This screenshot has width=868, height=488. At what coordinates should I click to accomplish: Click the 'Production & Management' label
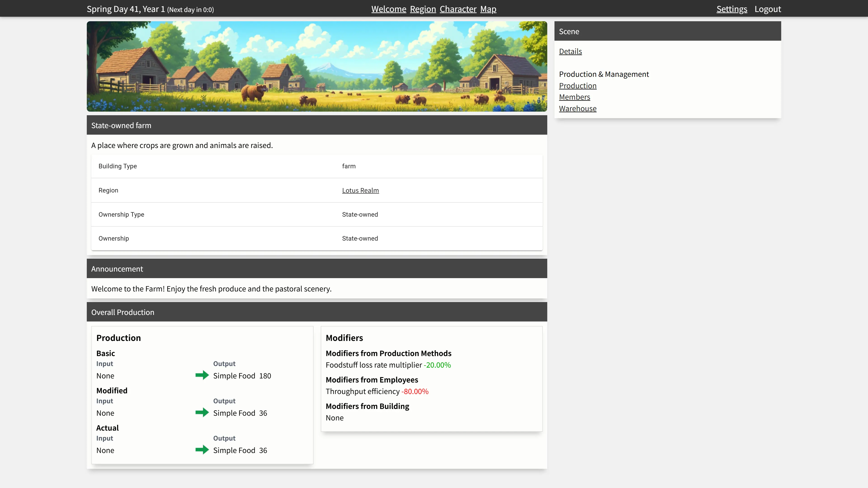click(604, 74)
